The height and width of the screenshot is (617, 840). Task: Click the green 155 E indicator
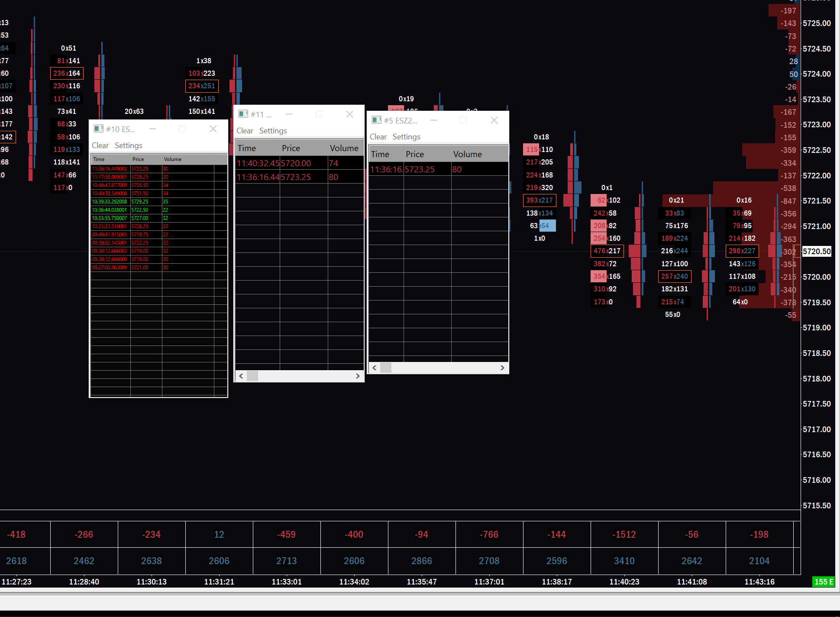pyautogui.click(x=824, y=582)
